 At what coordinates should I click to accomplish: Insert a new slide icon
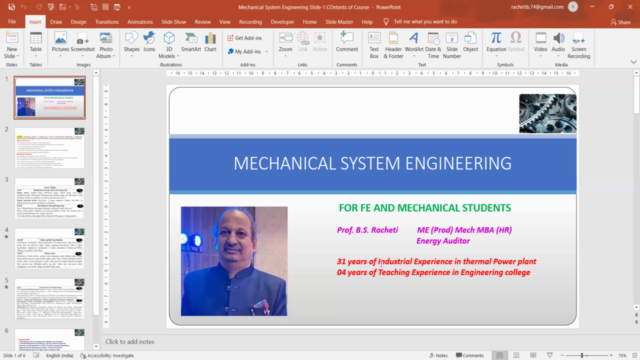pos(11,38)
